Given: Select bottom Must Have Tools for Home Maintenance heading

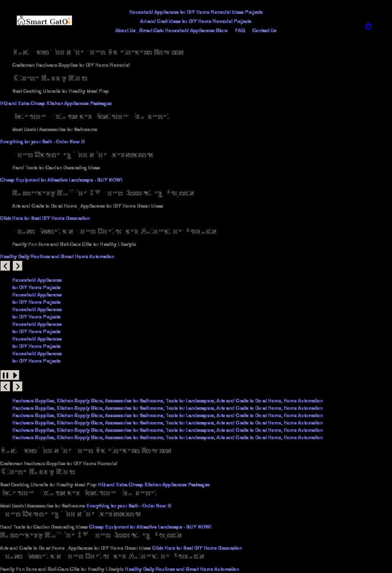Looking at the screenshot, I should (x=86, y=450).
